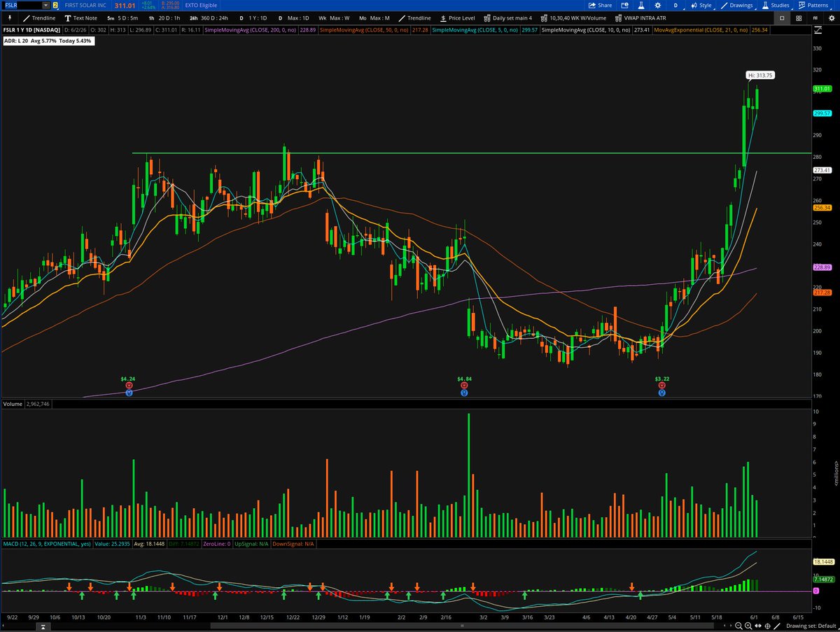The image size is (840, 632).
Task: Switch to the 5 D : 5m timeframe
Action: click(x=123, y=17)
